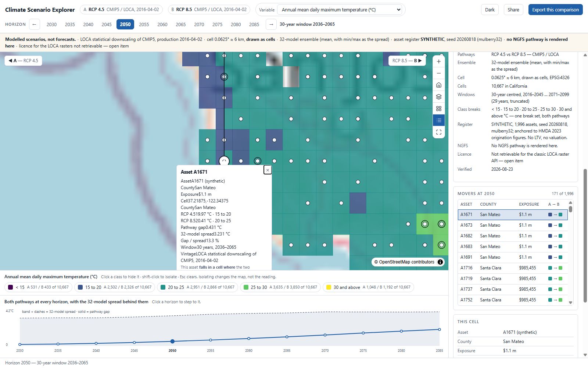Viewport: 588px width, 368px height.
Task: Enter fullscreen map view
Action: tap(439, 132)
